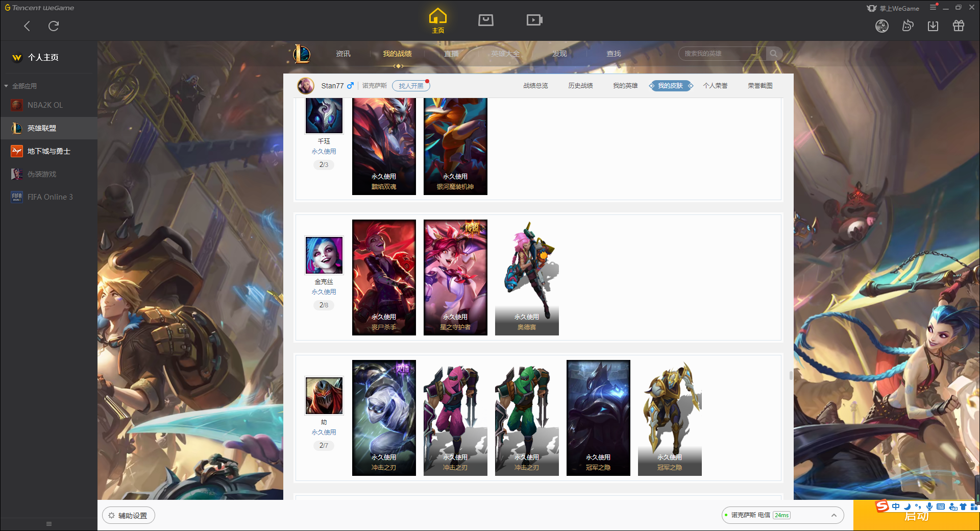Viewport: 980px width, 531px height.
Task: Select 地下城与勇士 in the sidebar
Action: (x=48, y=151)
